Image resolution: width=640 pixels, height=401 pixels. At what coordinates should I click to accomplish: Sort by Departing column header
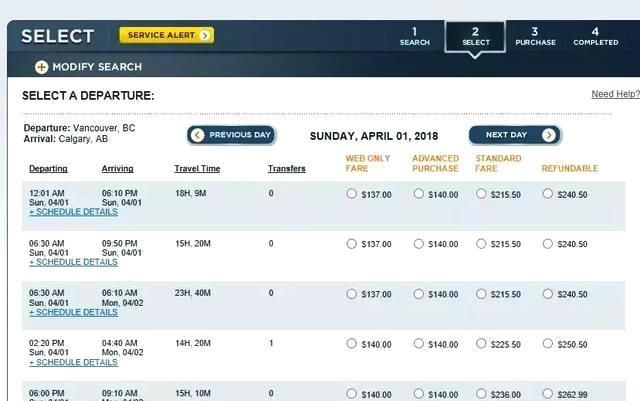point(48,169)
